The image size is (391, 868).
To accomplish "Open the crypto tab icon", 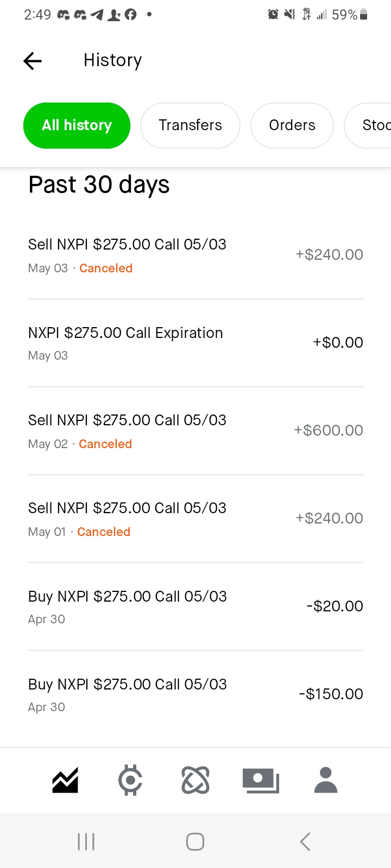I will (x=130, y=781).
